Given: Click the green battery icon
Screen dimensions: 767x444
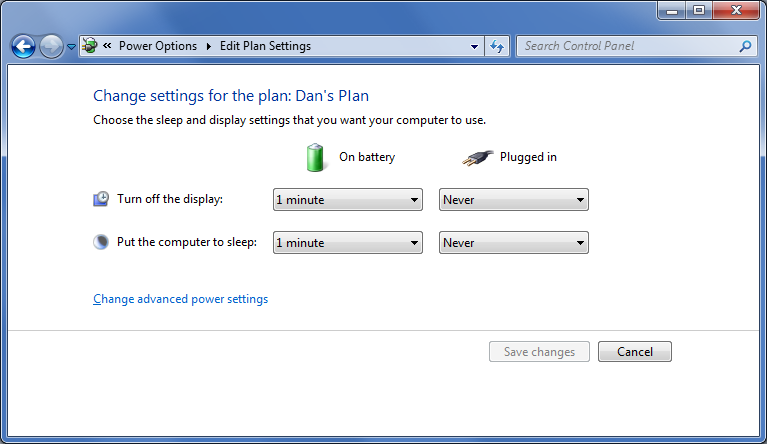Looking at the screenshot, I should (315, 157).
